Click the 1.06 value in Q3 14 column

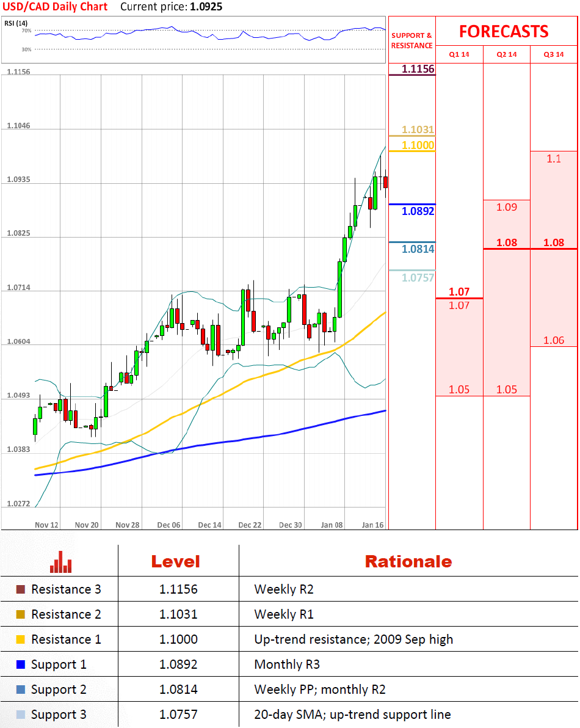(x=554, y=340)
